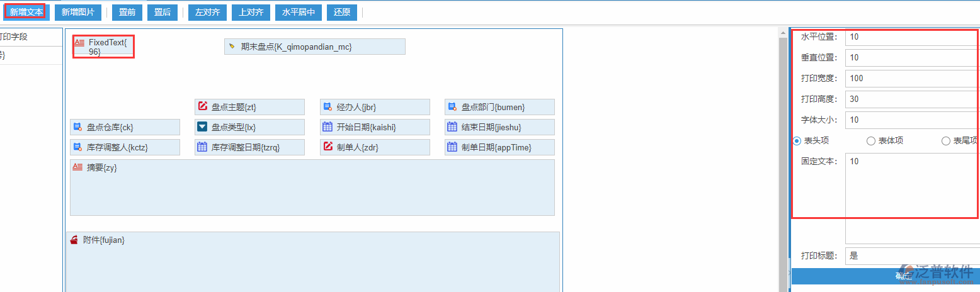Click the 制单日期{appTime} calendar icon

coord(452,147)
